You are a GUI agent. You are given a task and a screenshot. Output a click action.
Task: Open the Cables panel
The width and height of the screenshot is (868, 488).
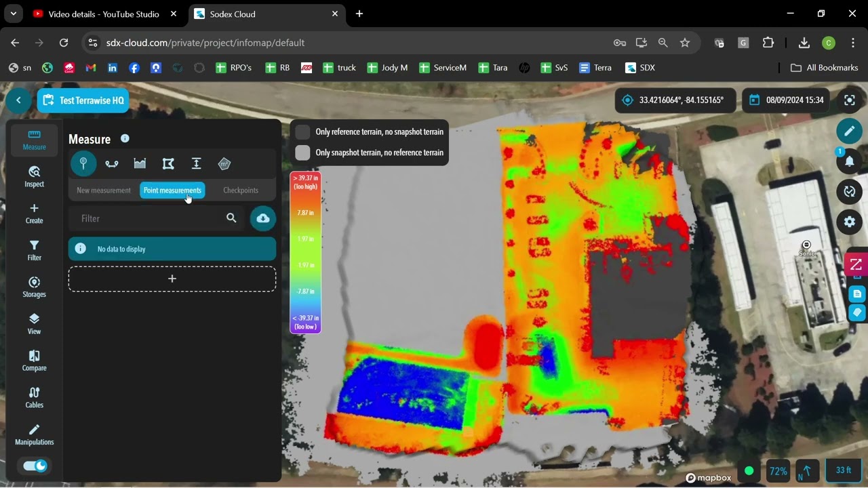coord(35,397)
